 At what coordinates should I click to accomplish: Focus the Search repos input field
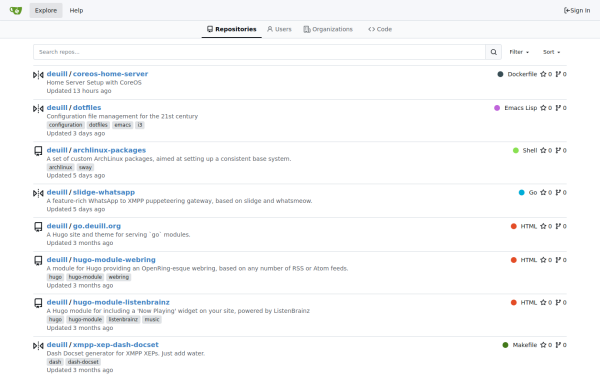(259, 52)
